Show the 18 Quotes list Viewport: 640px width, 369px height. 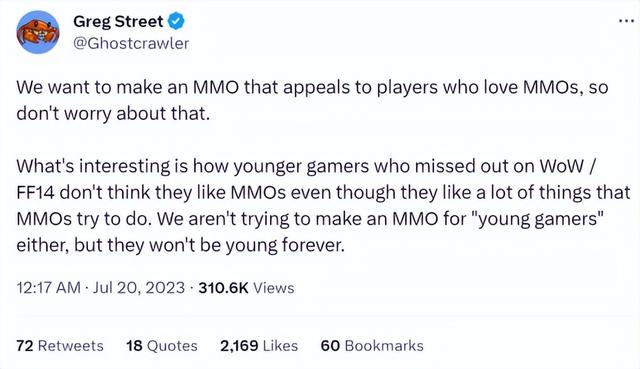pos(162,346)
